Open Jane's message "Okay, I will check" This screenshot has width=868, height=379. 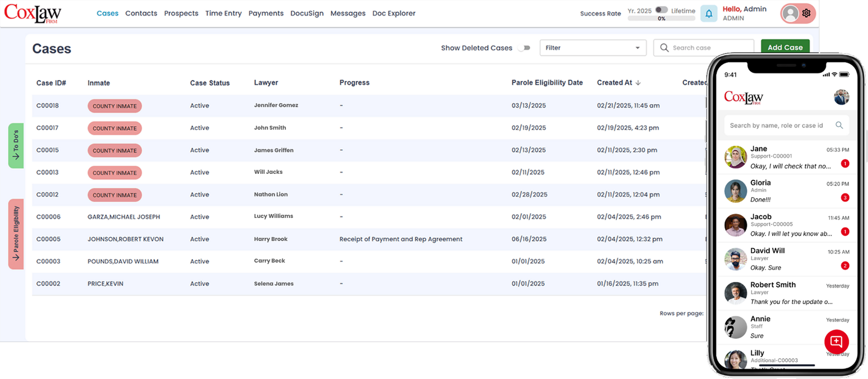tap(790, 166)
